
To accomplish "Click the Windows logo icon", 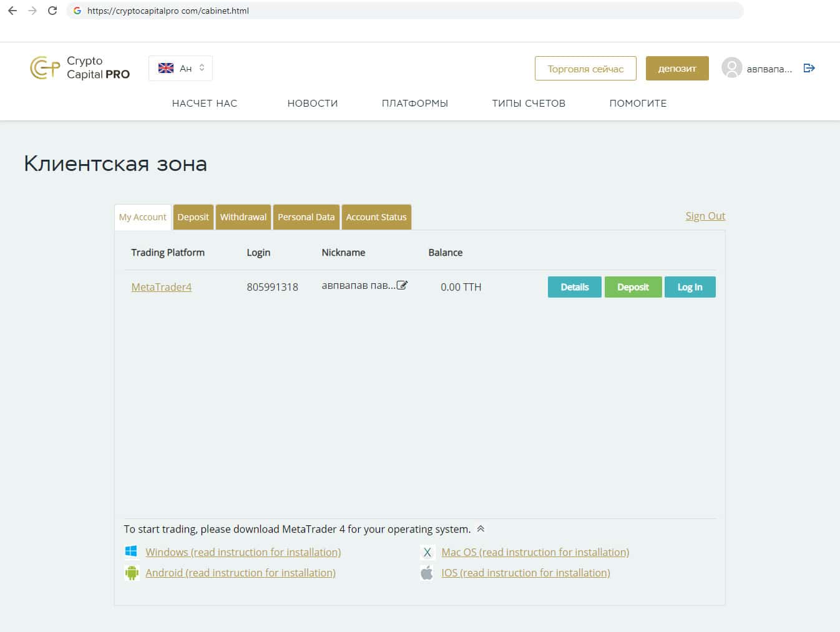I will click(131, 552).
